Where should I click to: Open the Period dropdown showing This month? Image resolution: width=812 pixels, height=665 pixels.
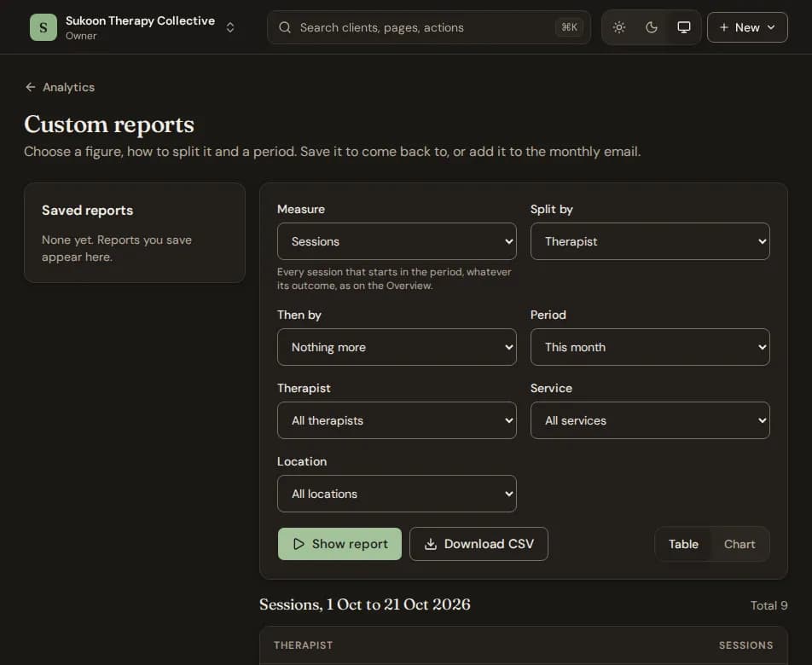(x=650, y=347)
